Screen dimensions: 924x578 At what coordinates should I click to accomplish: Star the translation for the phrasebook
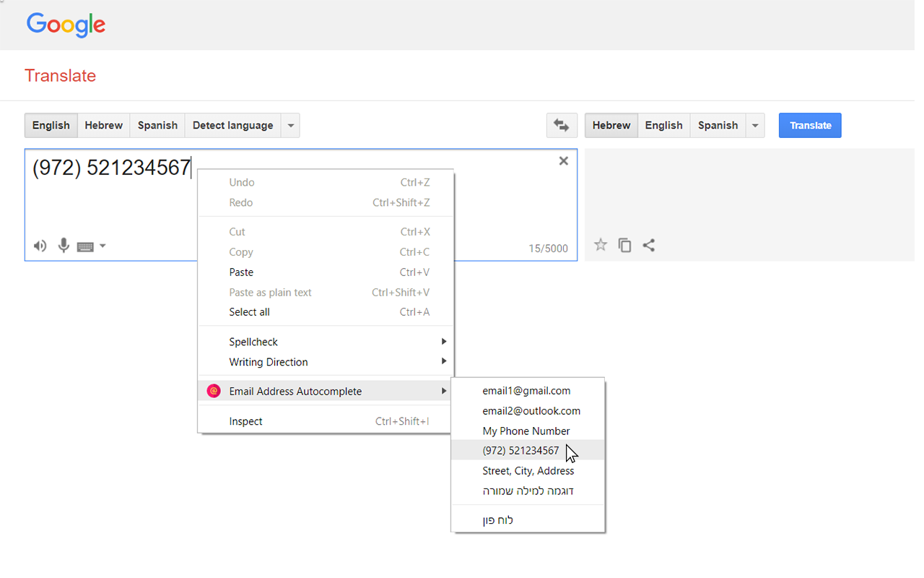pyautogui.click(x=601, y=245)
